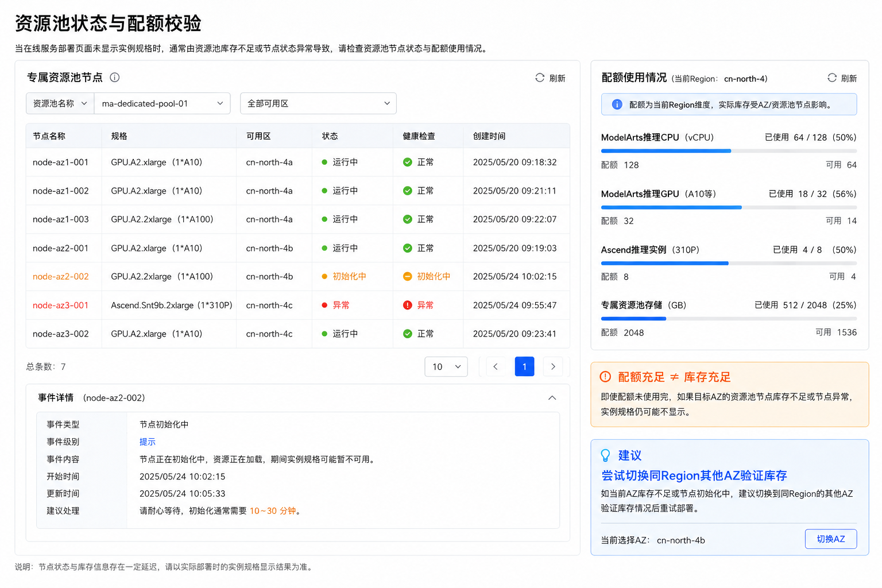
Task: Refresh the 配额使用情况 panel
Action: click(842, 78)
